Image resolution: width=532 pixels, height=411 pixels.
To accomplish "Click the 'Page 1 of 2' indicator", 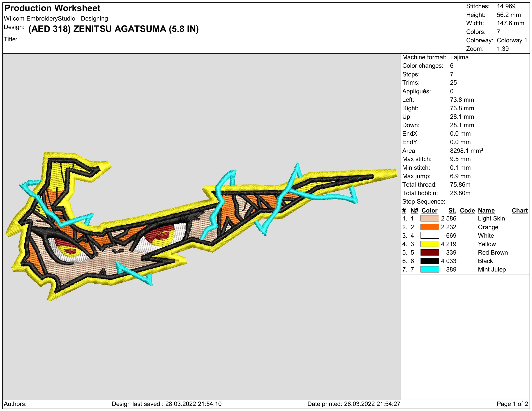I will tap(512, 404).
